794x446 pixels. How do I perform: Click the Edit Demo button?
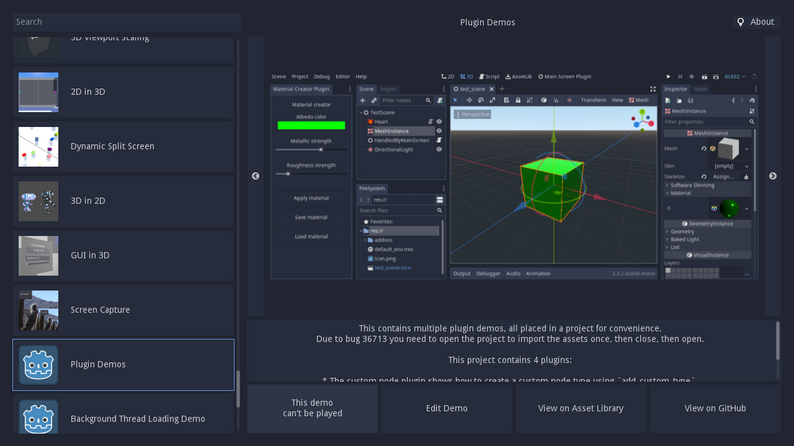(x=447, y=408)
